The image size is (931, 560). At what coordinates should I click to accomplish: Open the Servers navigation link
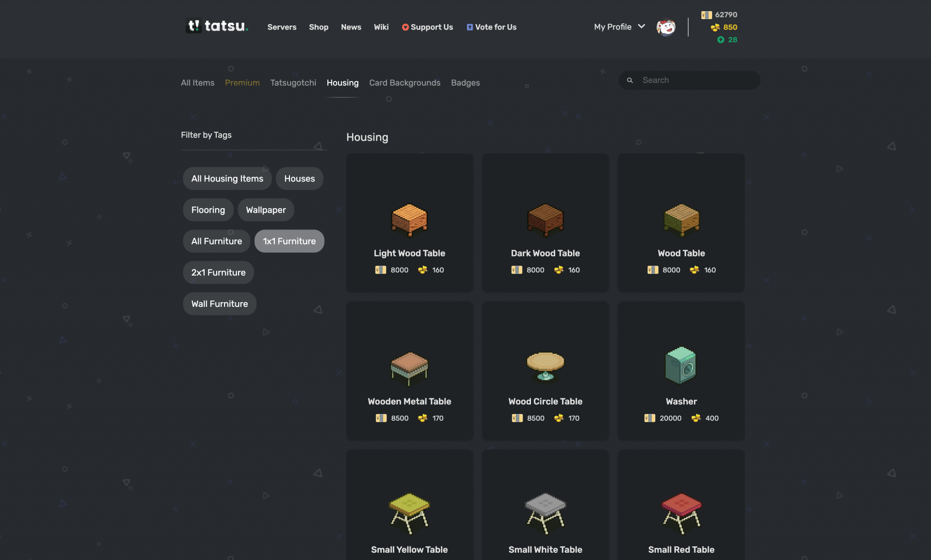pos(282,27)
